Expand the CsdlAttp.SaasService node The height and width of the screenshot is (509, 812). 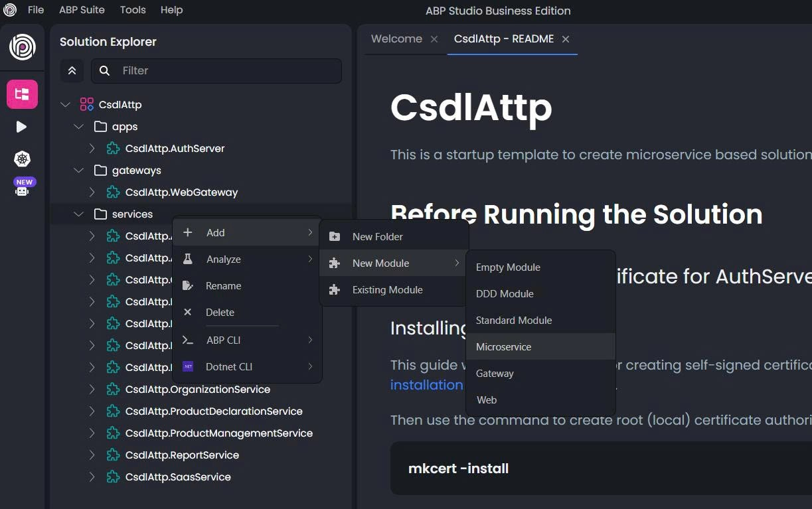tap(92, 476)
